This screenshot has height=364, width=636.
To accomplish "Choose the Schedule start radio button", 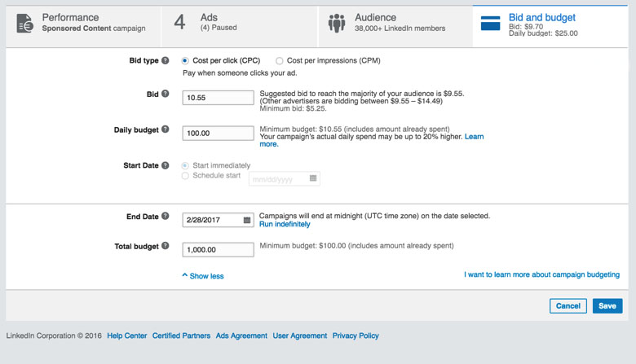I will [x=185, y=176].
